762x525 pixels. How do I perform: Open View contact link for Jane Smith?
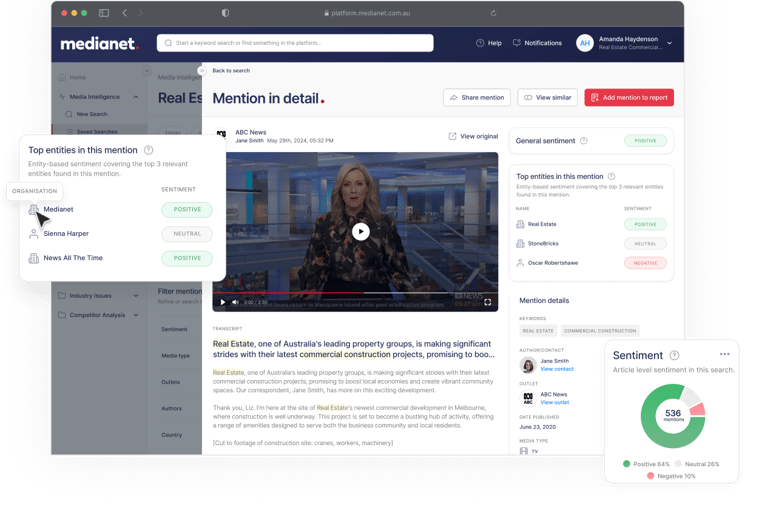(x=557, y=369)
